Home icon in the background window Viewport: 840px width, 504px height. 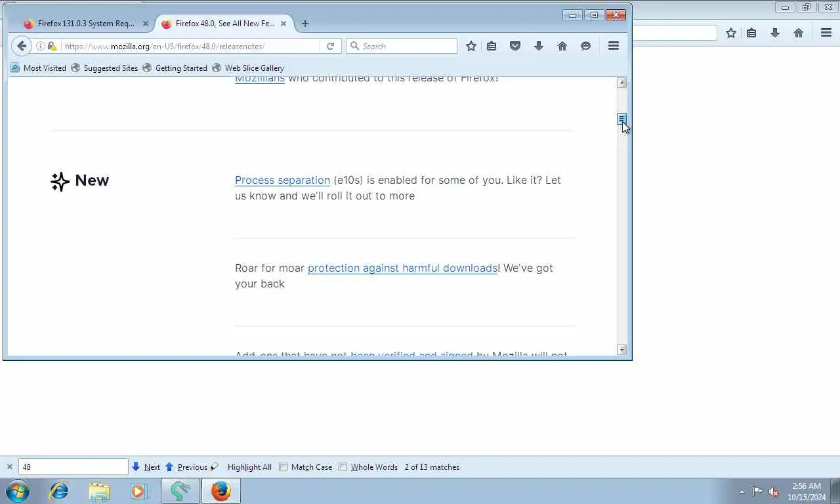(799, 33)
